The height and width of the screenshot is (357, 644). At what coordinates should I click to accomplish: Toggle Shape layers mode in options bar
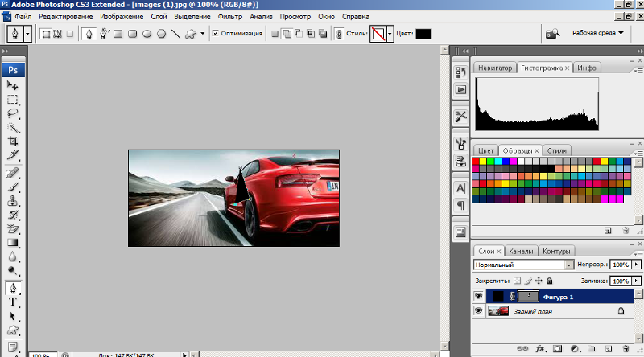[46, 34]
